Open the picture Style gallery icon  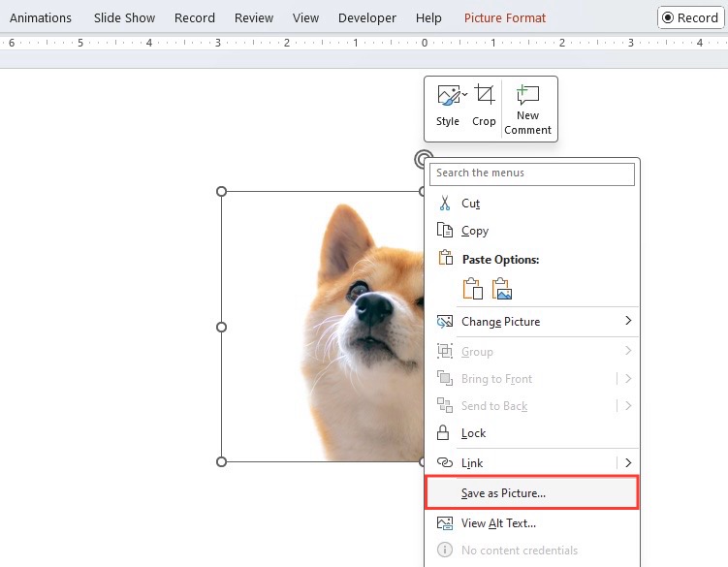pos(448,95)
